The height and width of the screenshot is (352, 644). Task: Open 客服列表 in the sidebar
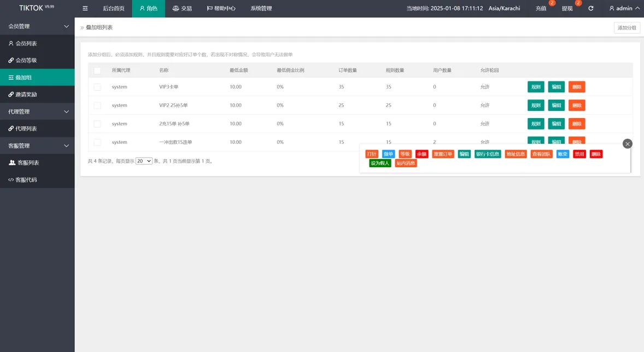coord(28,163)
